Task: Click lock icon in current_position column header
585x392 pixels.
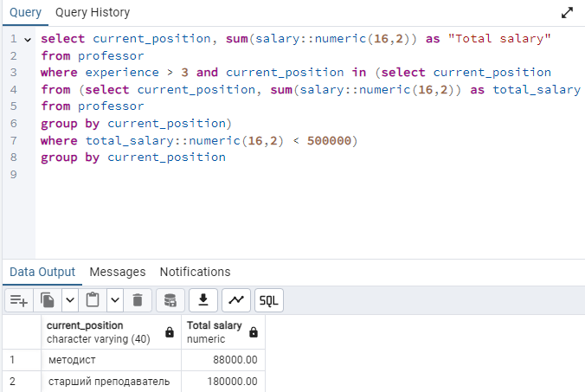Action: tap(170, 332)
